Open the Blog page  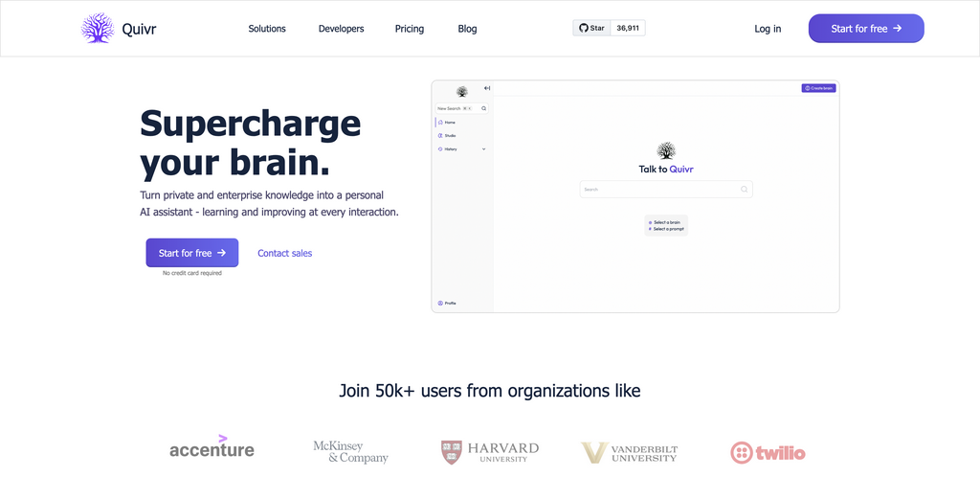[x=467, y=29]
